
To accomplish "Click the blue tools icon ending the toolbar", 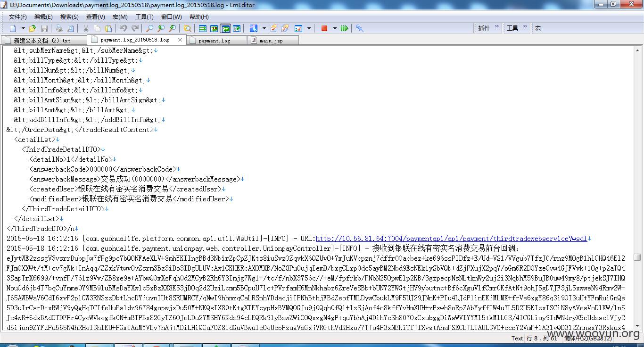I will click(x=359, y=28).
